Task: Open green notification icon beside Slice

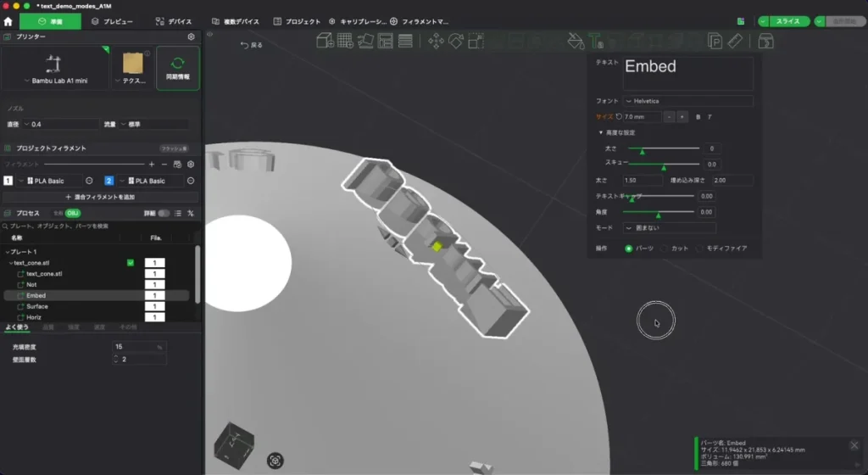Action: (741, 21)
